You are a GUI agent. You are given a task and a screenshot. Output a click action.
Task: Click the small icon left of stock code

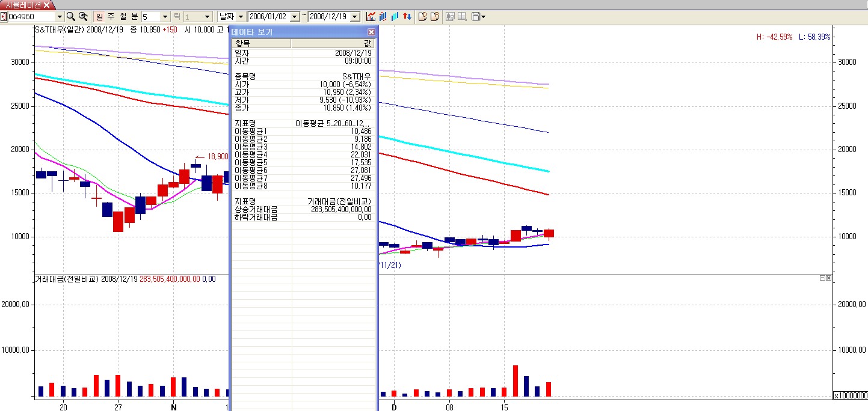pos(4,17)
